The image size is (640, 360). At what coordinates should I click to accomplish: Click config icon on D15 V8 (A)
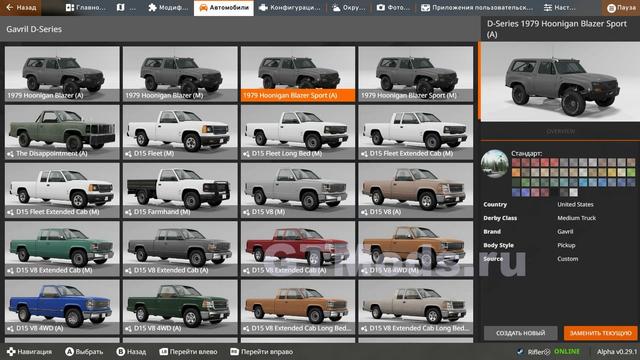pyautogui.click(x=364, y=212)
